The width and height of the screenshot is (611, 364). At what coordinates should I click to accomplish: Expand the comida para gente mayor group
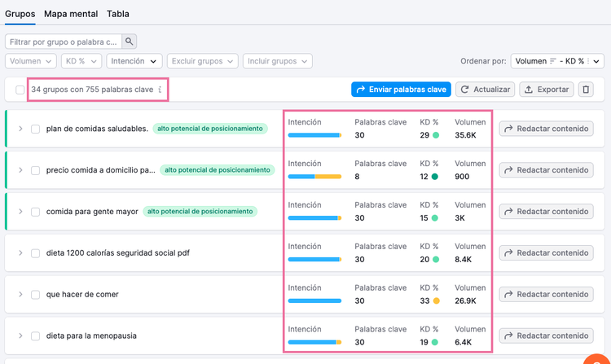pyautogui.click(x=20, y=212)
